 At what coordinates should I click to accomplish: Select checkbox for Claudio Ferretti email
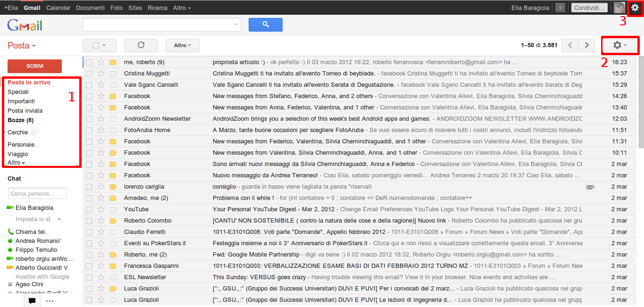pyautogui.click(x=89, y=232)
